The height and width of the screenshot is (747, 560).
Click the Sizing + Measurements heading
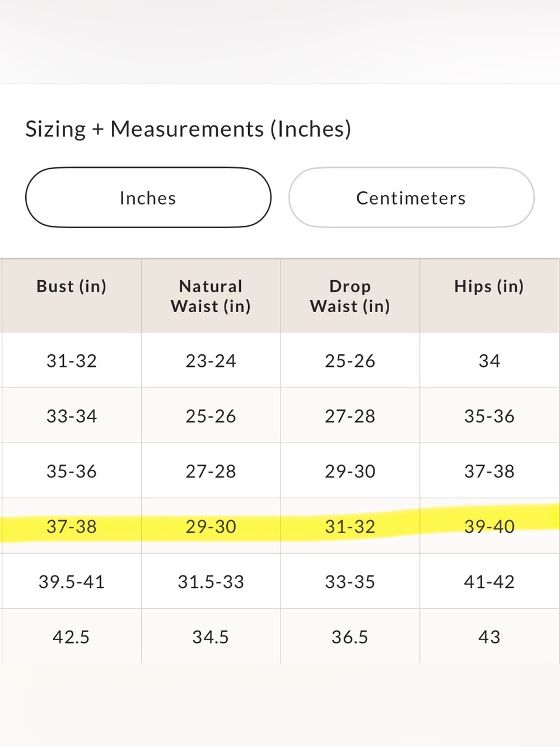tap(188, 129)
